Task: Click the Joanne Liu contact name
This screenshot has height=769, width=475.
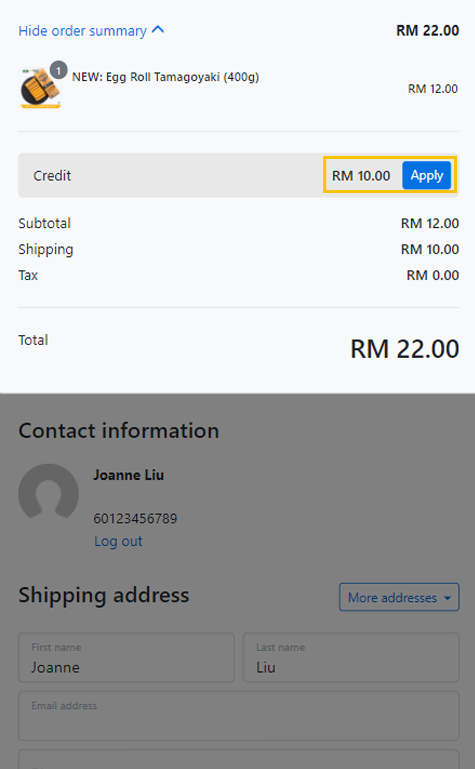Action: [128, 475]
